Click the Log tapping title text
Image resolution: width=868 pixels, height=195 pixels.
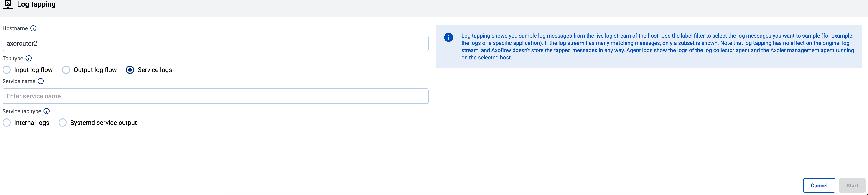coord(36,4)
